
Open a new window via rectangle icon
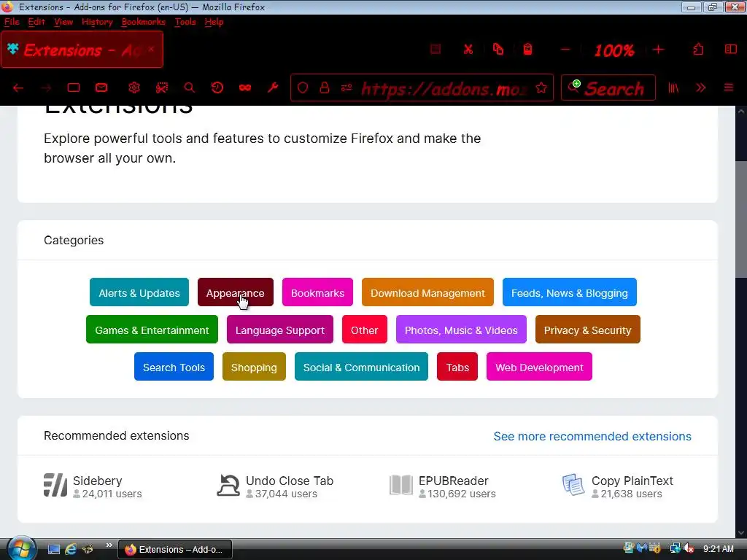click(x=74, y=87)
